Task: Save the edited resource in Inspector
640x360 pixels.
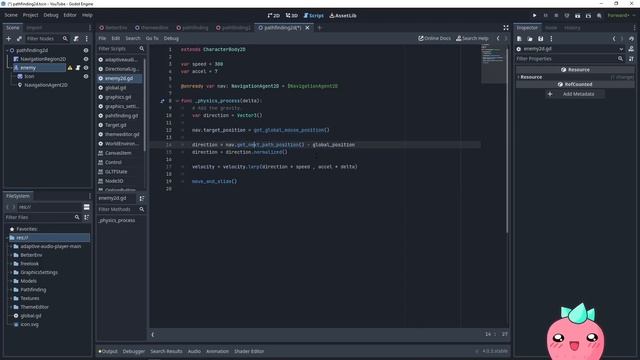Action: pos(540,38)
